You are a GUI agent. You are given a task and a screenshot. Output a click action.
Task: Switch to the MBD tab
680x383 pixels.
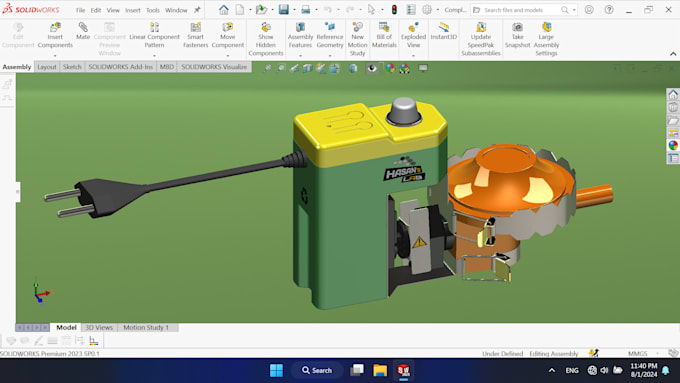167,67
